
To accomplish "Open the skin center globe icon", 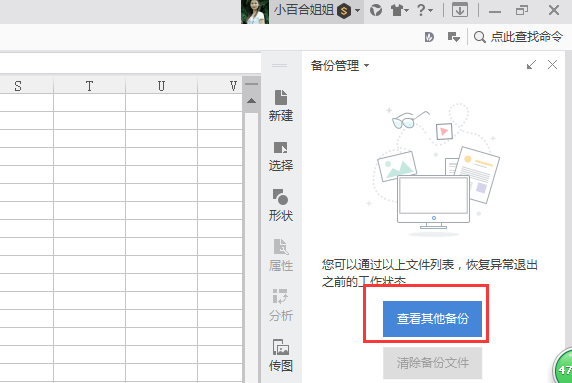I will [x=376, y=11].
